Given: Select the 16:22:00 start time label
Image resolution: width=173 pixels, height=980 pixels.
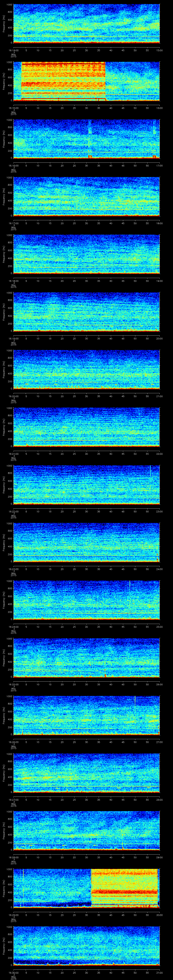Looking at the screenshot, I should coord(13,511).
